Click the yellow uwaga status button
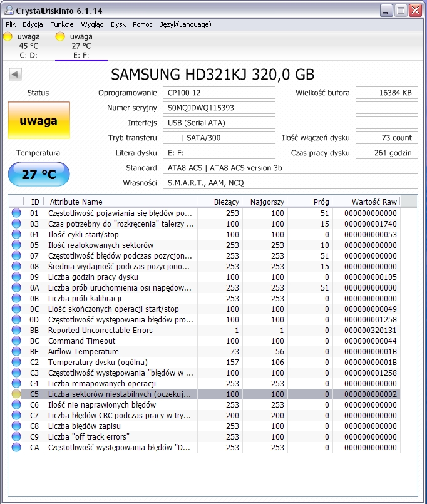Screen dimensions: 427x504 pos(39,120)
